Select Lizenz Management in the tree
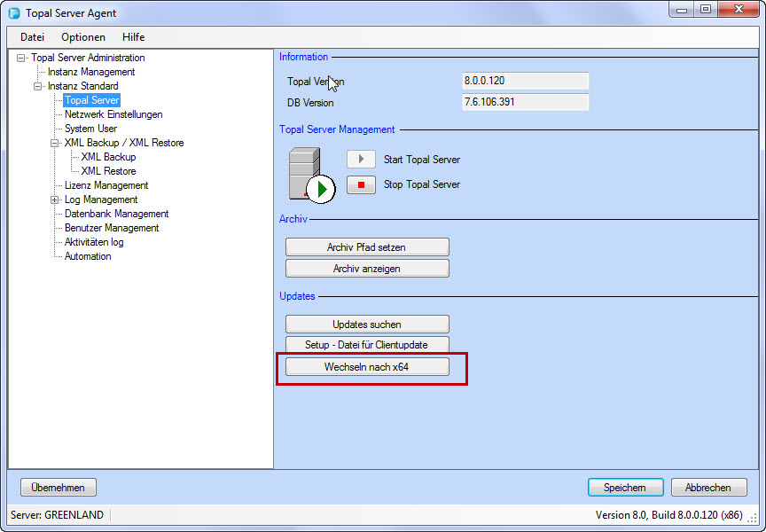766x532 pixels. click(x=106, y=185)
